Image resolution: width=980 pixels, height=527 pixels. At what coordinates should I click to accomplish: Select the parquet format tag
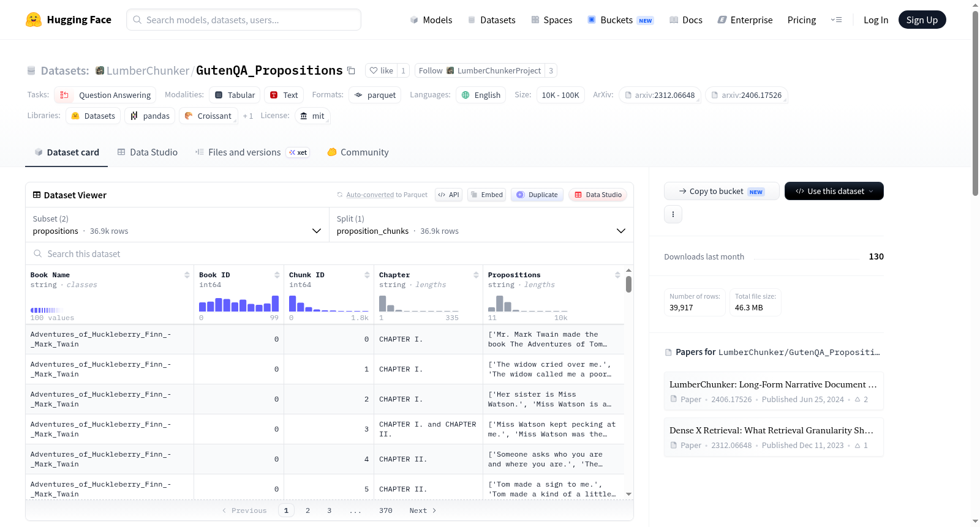375,95
